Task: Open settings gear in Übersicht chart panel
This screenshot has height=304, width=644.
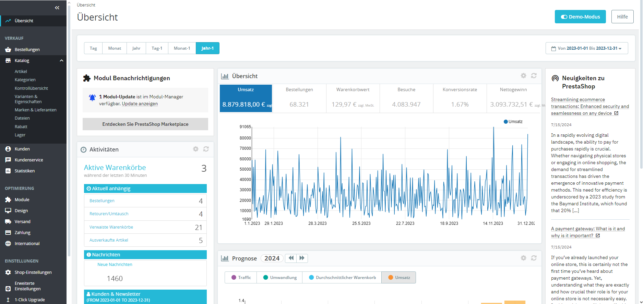Action: 524,76
